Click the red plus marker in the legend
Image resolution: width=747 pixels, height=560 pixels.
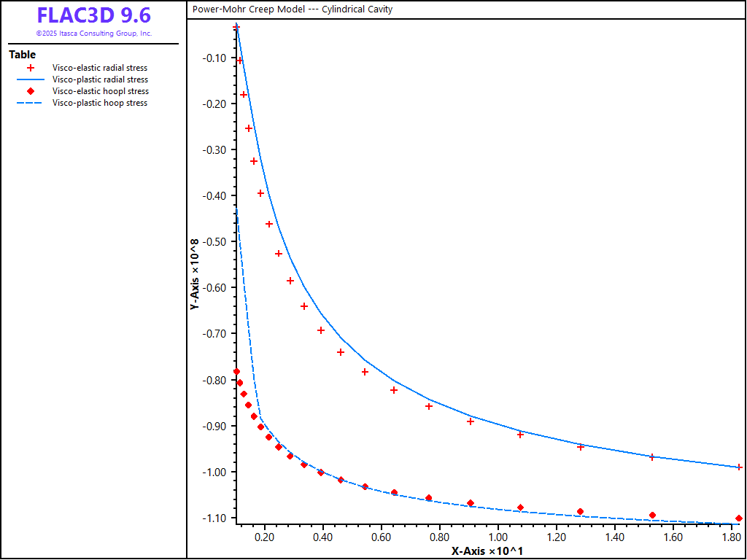pos(31,68)
